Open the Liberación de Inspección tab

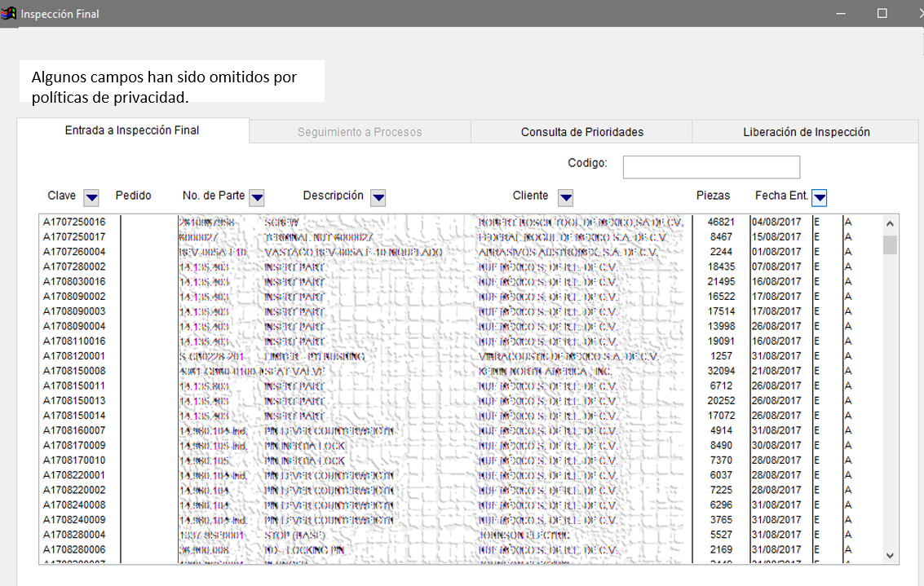[x=806, y=132]
